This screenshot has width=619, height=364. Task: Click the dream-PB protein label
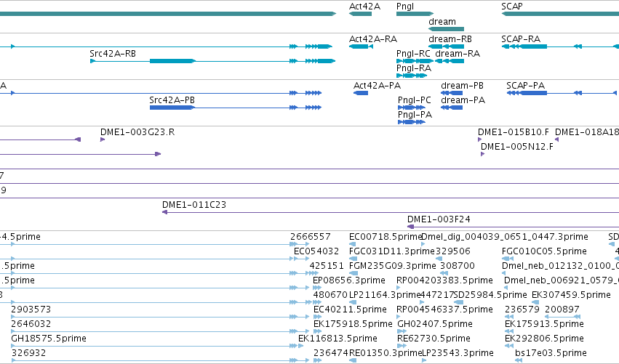(x=462, y=86)
